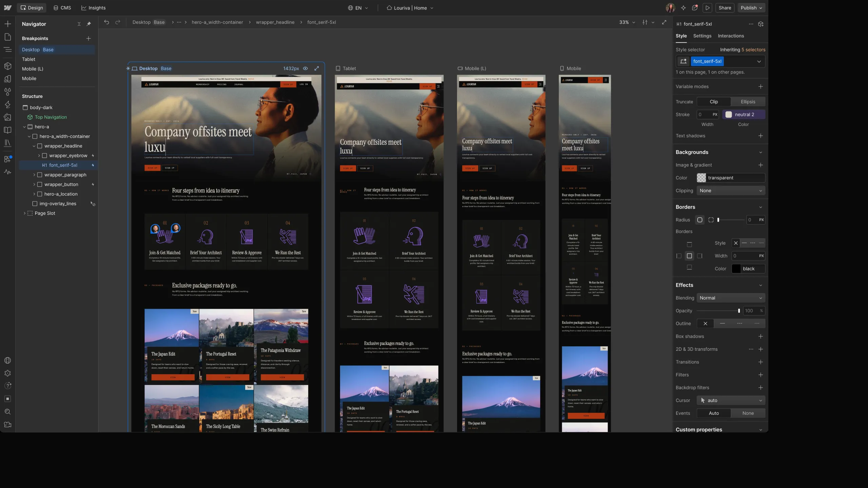Redo the last action
868x488 pixels.
click(118, 22)
